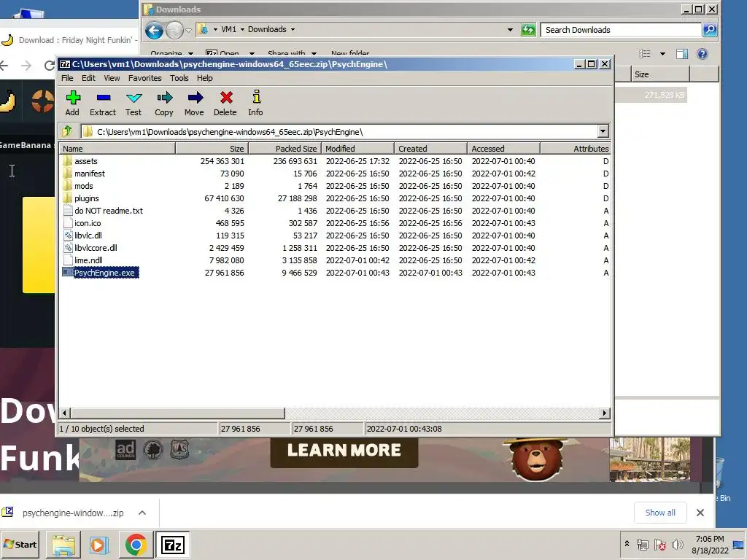Click the 7-Zip archive path field
Viewport: 747px width, 560px height.
pos(338,131)
